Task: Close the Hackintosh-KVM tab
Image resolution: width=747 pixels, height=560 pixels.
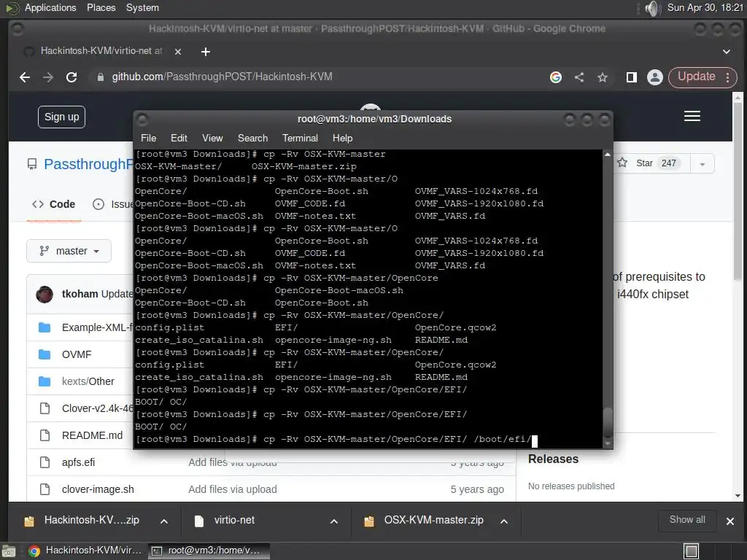Action: tap(178, 52)
